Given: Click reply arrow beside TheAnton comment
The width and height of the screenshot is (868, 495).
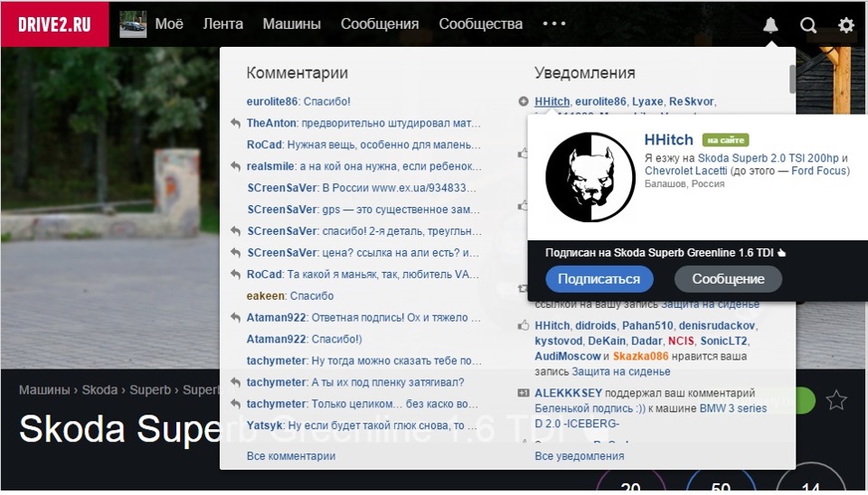Looking at the screenshot, I should (x=235, y=123).
